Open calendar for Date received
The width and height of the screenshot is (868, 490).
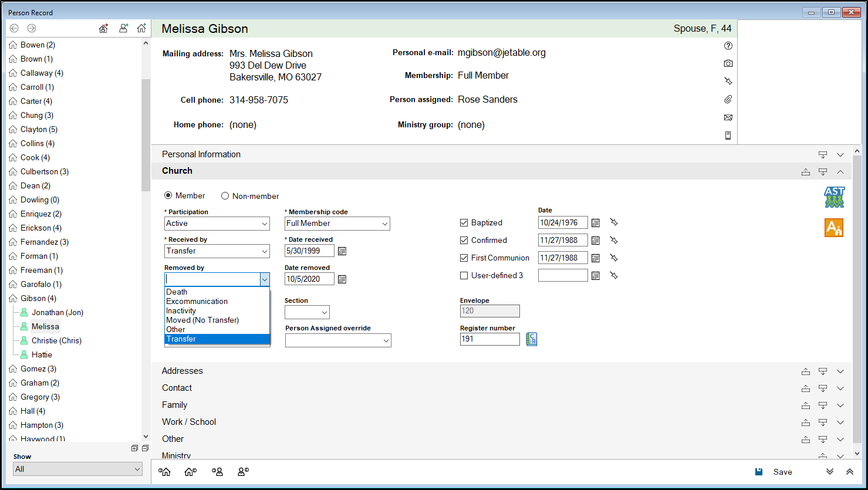tap(342, 251)
